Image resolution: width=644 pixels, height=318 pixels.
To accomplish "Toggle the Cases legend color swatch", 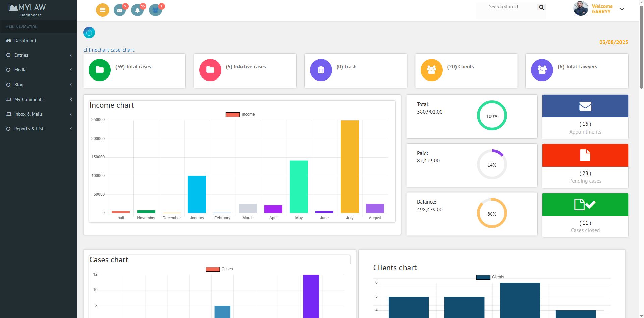I will [213, 269].
